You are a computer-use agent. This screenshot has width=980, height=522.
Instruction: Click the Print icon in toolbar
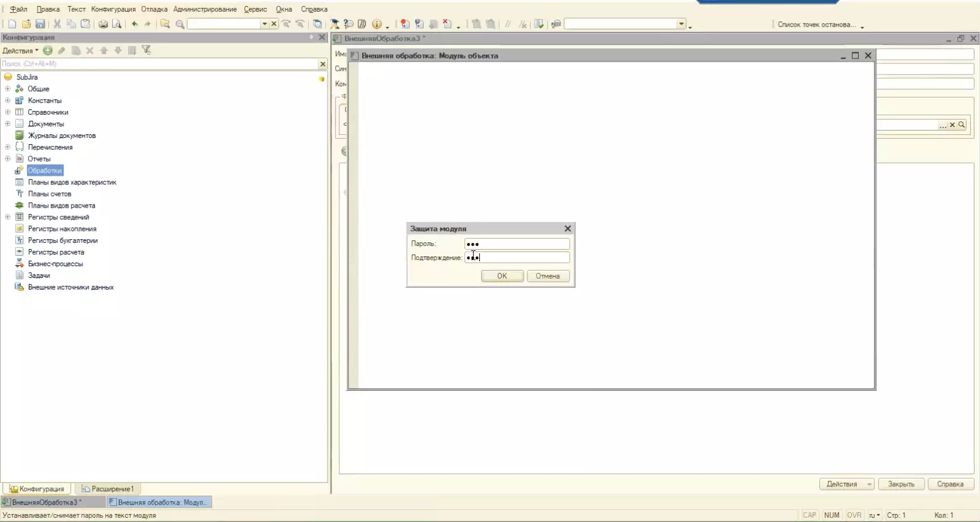coord(103,24)
